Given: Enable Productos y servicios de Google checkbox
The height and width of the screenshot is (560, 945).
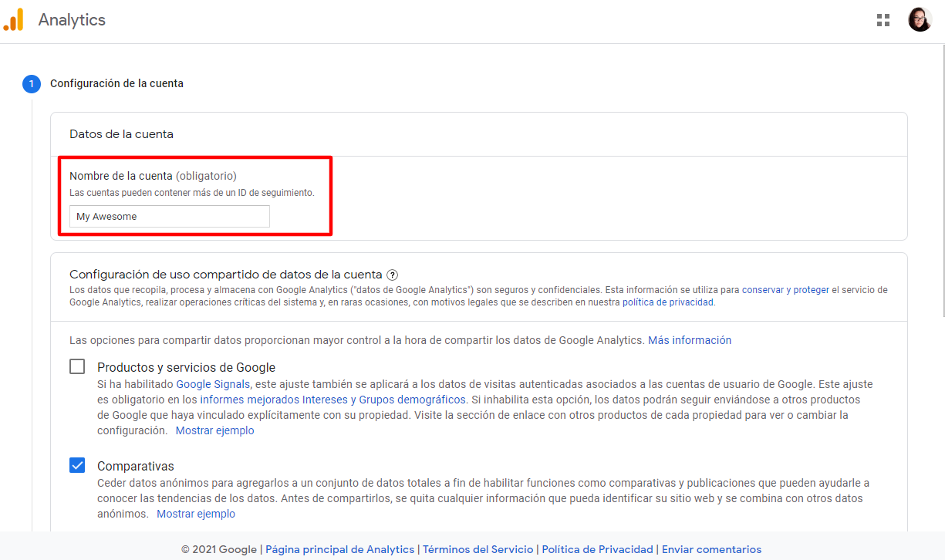Looking at the screenshot, I should [77, 366].
